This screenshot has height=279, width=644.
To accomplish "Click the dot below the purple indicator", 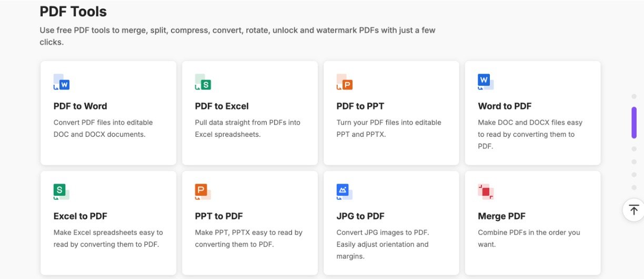I will [634, 148].
